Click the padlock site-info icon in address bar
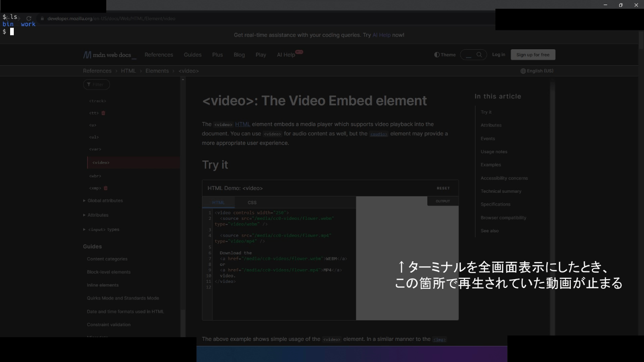Viewport: 644px width, 362px height. tap(42, 18)
